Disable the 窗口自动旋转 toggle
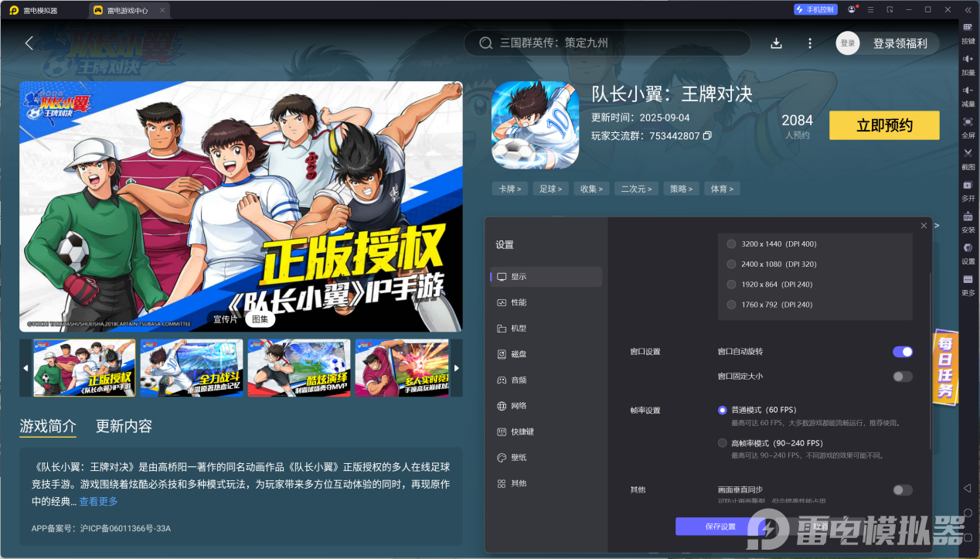 902,352
